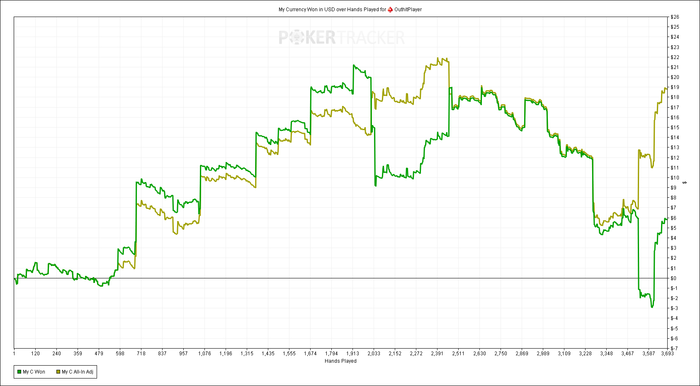Click the chart title about Currency Won in USD
Screen dimensions: 700x386
click(x=350, y=9)
